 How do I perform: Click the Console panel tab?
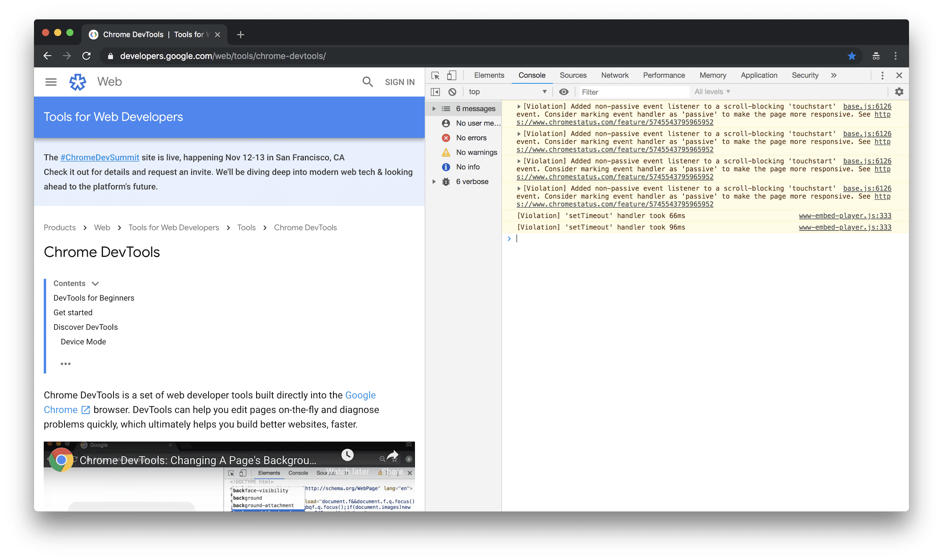pyautogui.click(x=531, y=75)
